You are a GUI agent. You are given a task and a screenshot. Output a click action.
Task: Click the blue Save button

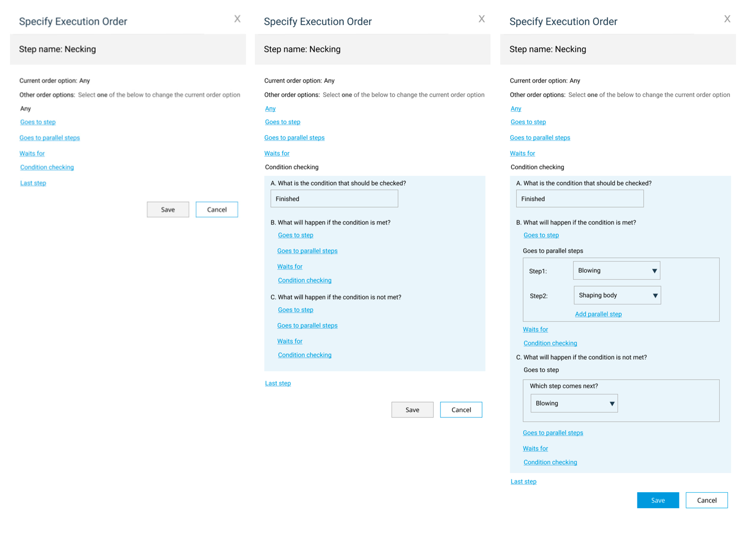tap(658, 500)
